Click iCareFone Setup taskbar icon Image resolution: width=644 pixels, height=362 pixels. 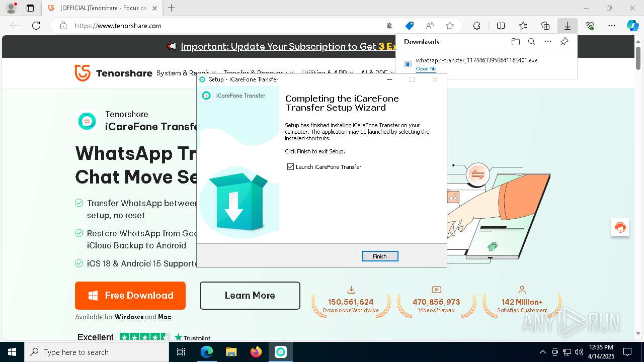click(280, 352)
